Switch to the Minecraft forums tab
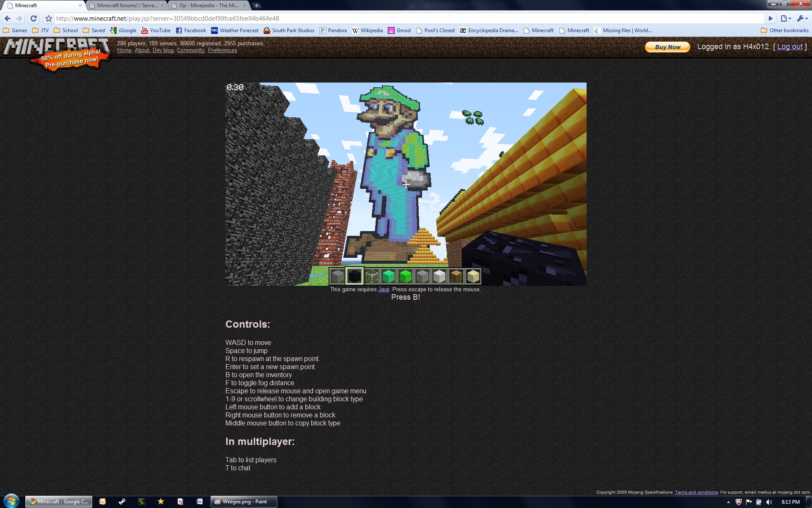This screenshot has width=812, height=508. pos(127,6)
